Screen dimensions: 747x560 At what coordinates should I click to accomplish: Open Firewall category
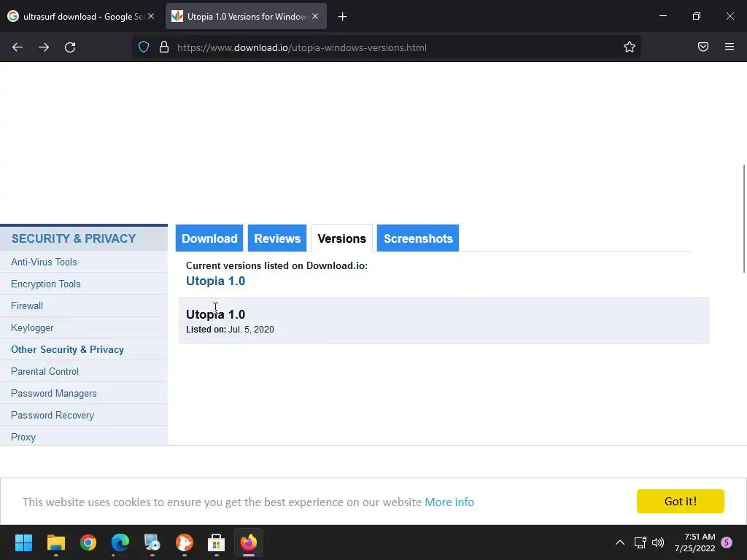[27, 306]
